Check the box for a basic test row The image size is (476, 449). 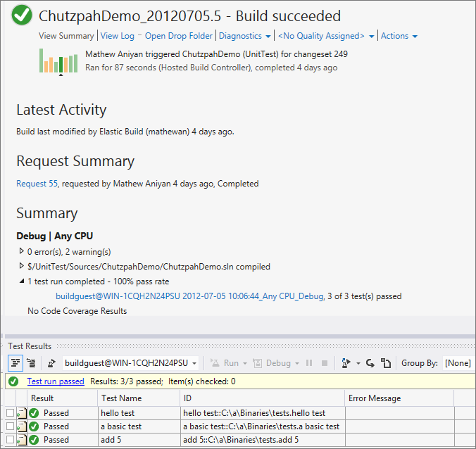click(x=10, y=426)
